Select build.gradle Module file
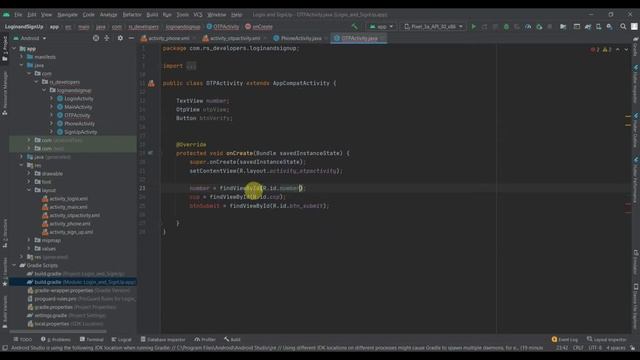Viewport: 640px width, 360px height. (x=73, y=282)
